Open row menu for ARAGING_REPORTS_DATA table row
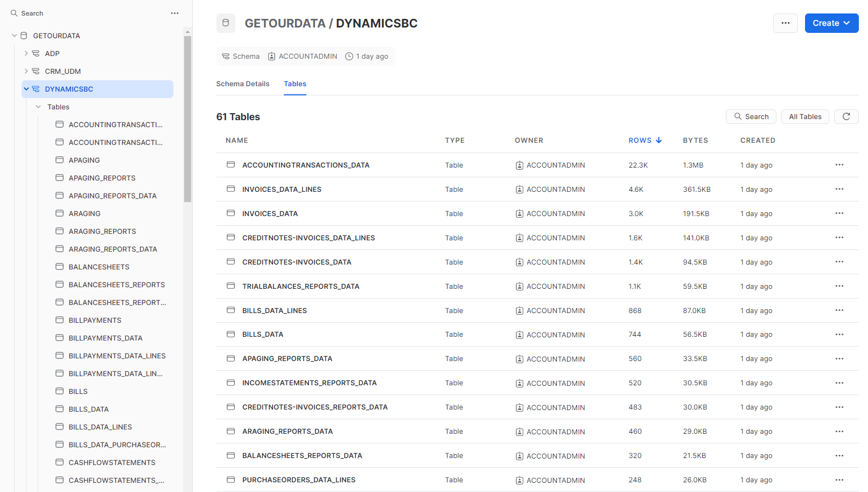Image resolution: width=868 pixels, height=492 pixels. pyautogui.click(x=839, y=432)
